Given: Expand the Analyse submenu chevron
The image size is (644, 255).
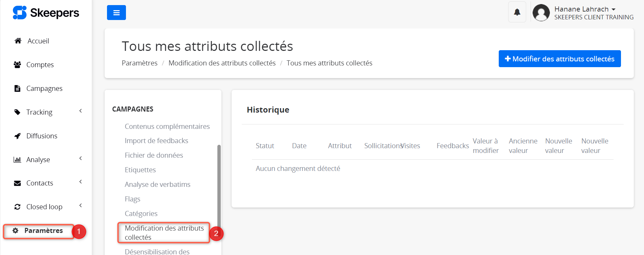Looking at the screenshot, I should [x=81, y=158].
